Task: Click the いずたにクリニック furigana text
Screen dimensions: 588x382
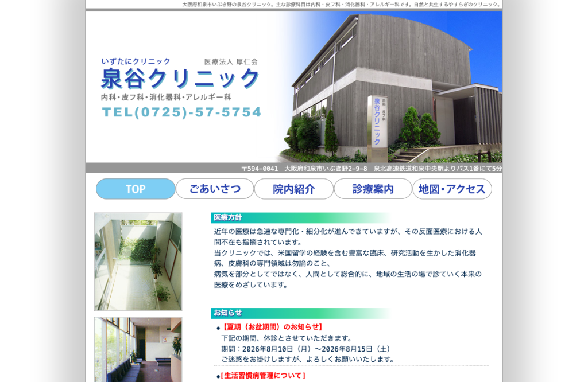Action: click(136, 61)
